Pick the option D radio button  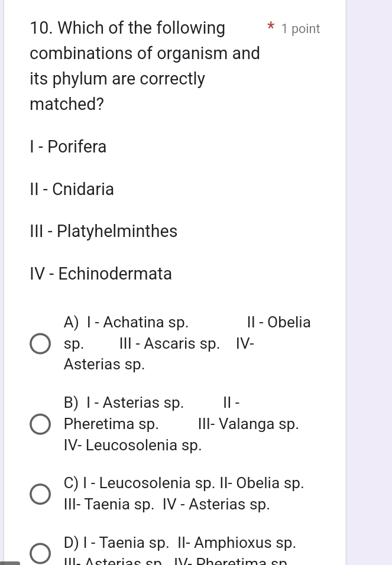coord(40,554)
